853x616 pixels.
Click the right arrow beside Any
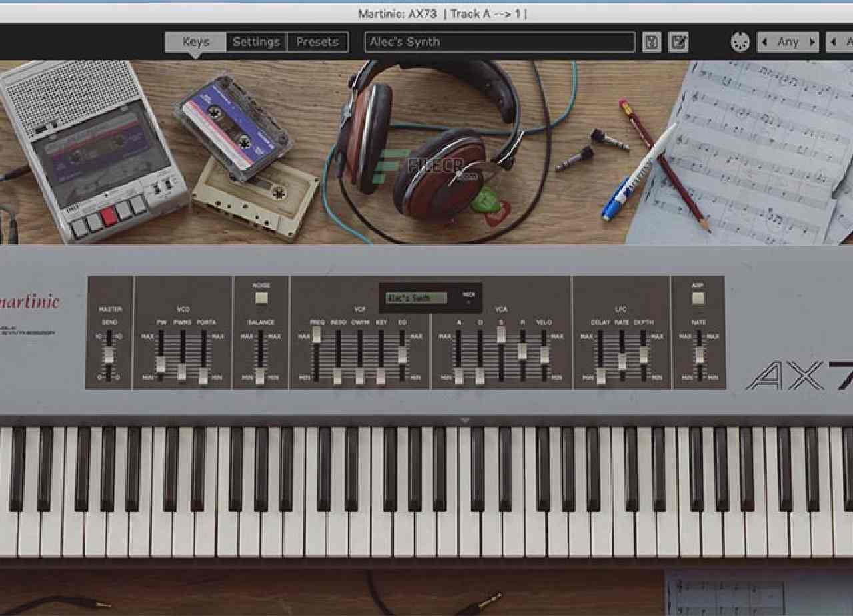pos(812,42)
